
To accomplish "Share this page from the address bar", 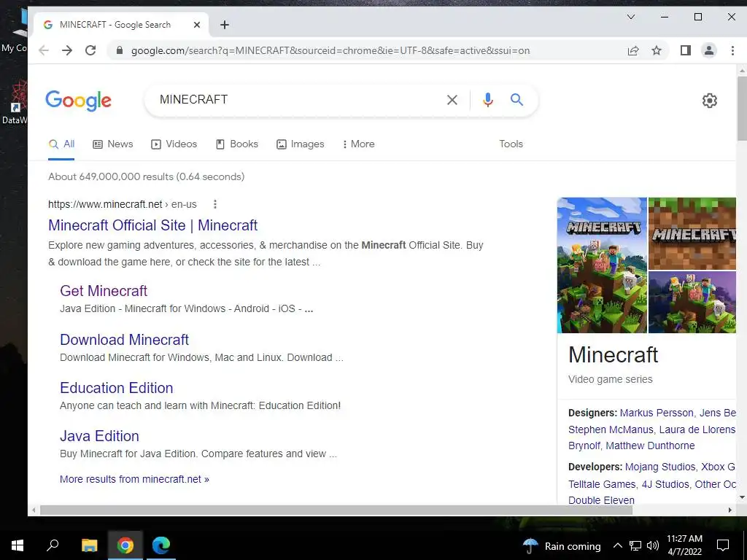I will click(x=632, y=50).
